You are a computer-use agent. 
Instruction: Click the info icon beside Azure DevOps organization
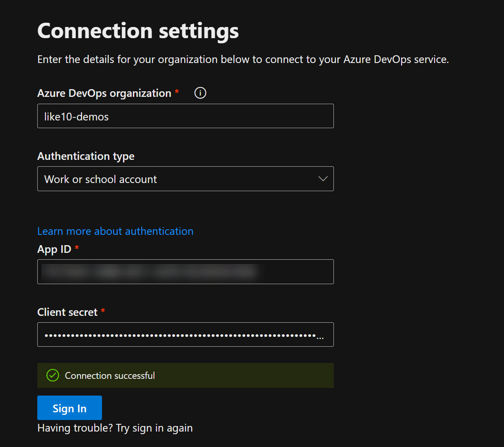(x=200, y=93)
